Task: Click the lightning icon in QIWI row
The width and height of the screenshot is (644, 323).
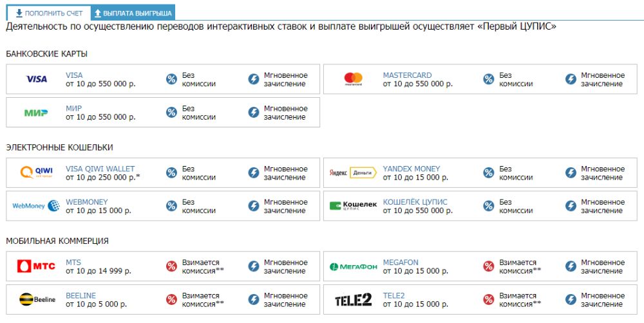Action: (x=254, y=173)
